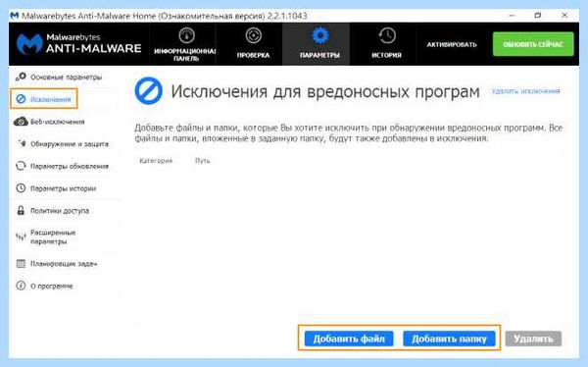Click the large blue exclusions heading icon
This screenshot has height=367, width=588.
pos(149,91)
